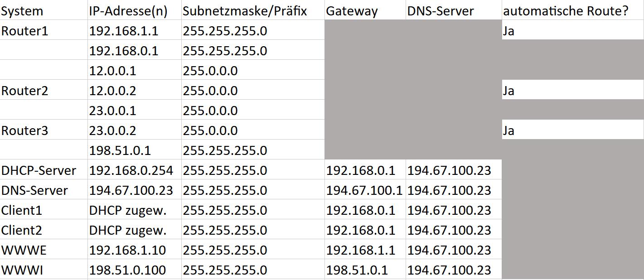Image resolution: width=644 pixels, height=280 pixels.
Task: Click the DNS-Server column header
Action: coord(454,11)
